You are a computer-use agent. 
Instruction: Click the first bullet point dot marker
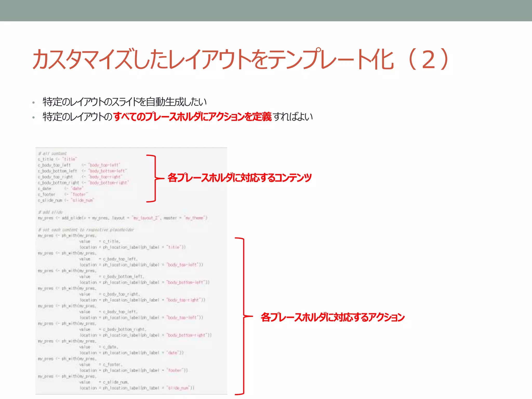(x=34, y=103)
